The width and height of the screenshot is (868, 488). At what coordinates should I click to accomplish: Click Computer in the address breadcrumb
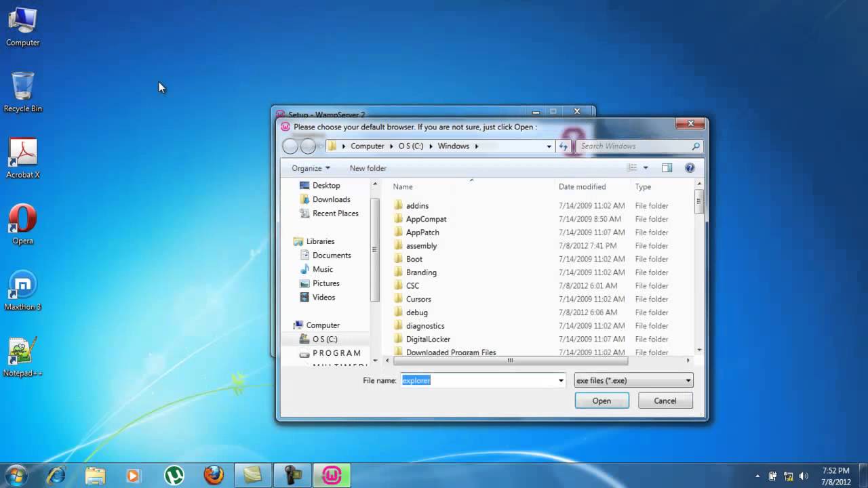click(x=367, y=146)
